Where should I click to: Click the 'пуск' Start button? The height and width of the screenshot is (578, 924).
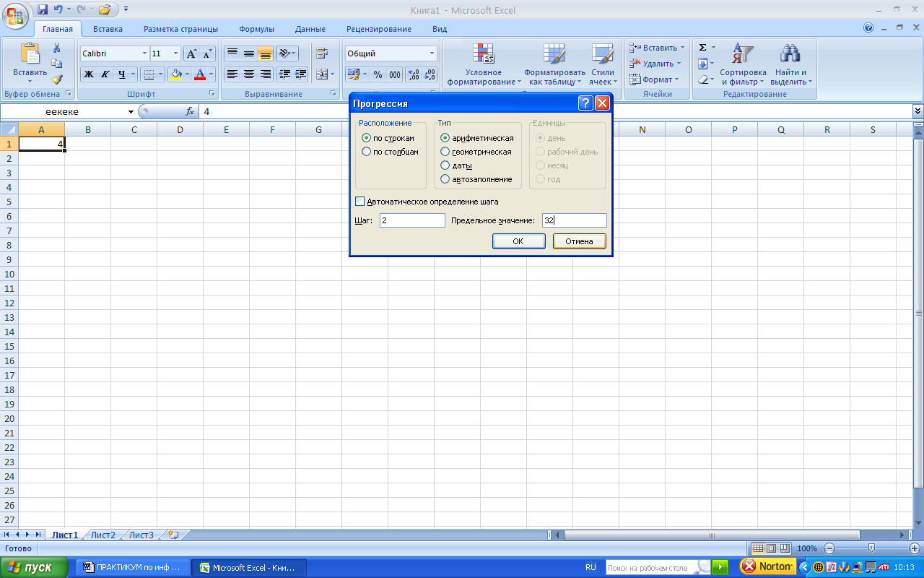click(x=34, y=567)
